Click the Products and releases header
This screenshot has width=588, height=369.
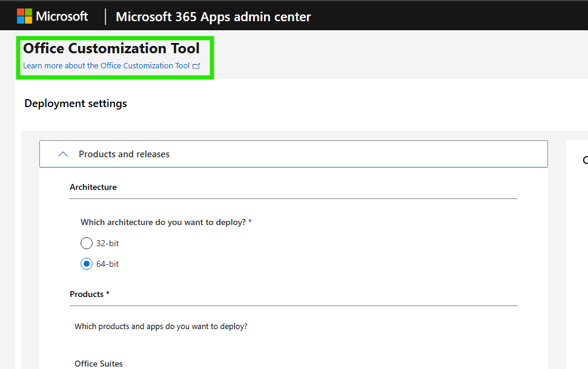[x=293, y=154]
